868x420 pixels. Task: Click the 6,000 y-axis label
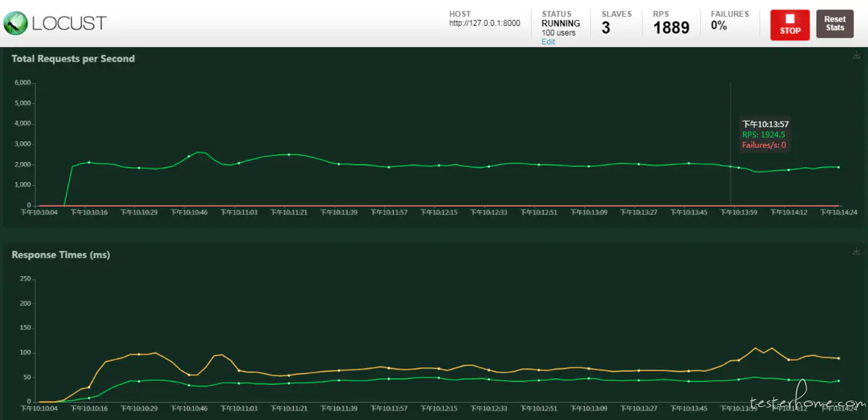tap(22, 82)
